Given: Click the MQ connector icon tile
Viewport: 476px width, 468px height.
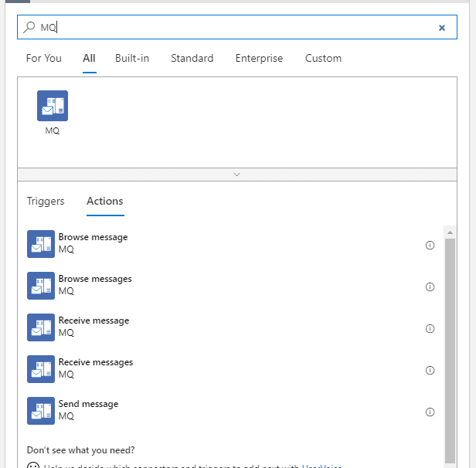Looking at the screenshot, I should [x=53, y=106].
